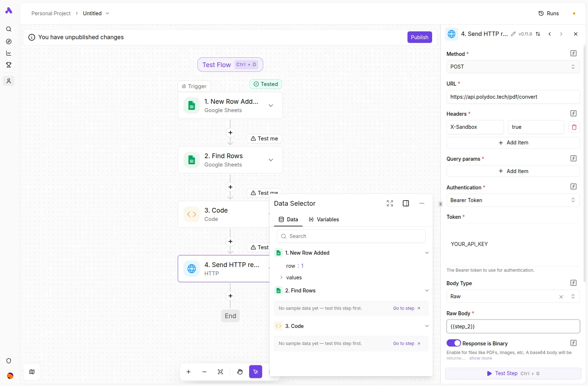Click show more under Response is Binary
Viewport: 588px width, 386px height.
coord(481,358)
